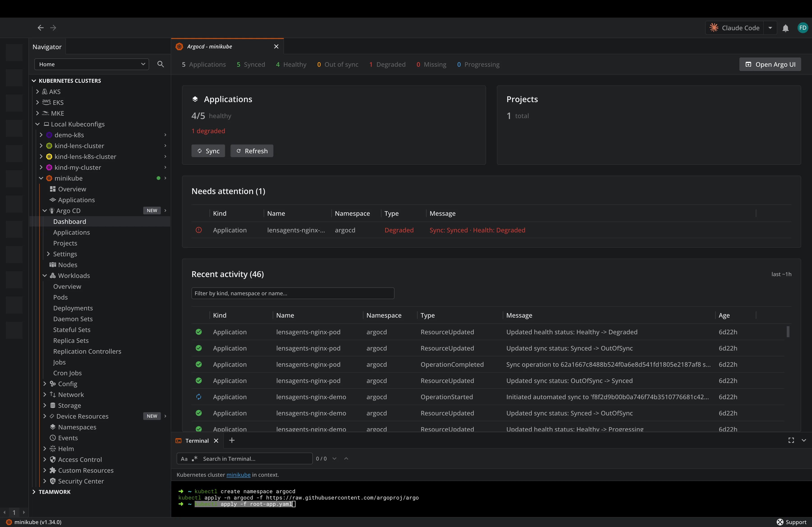
Task: Click the minikube Overview grid icon
Action: point(53,189)
